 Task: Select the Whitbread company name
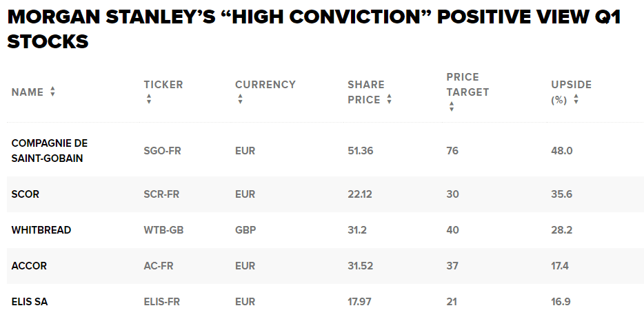tap(41, 230)
